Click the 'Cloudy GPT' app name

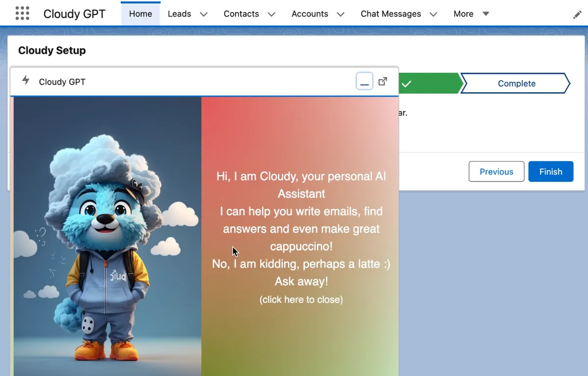(x=74, y=14)
